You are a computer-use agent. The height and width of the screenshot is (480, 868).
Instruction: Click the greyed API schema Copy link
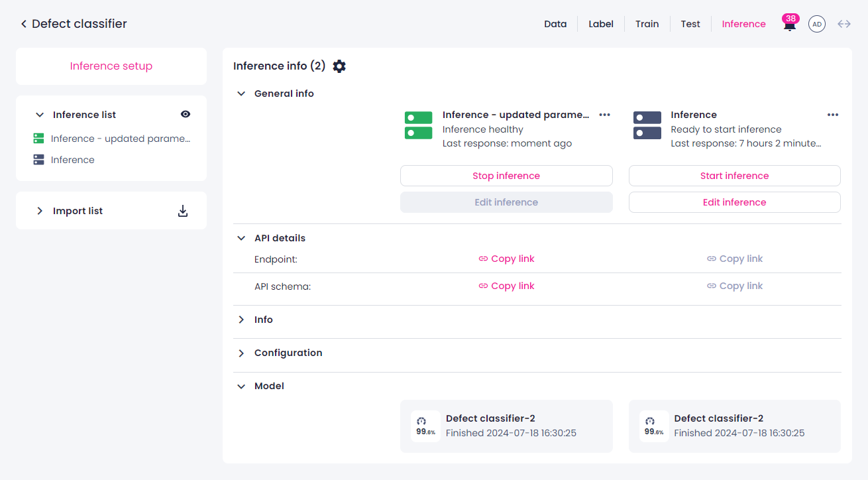[735, 286]
